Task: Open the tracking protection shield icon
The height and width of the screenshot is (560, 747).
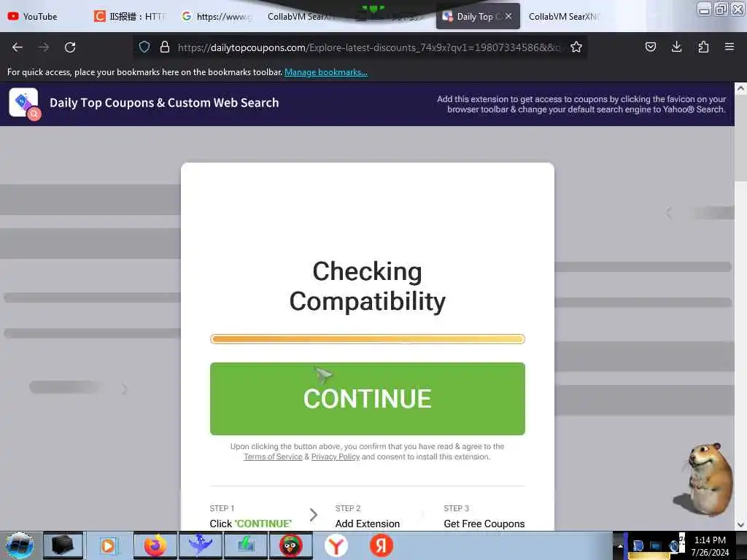Action: 144,47
